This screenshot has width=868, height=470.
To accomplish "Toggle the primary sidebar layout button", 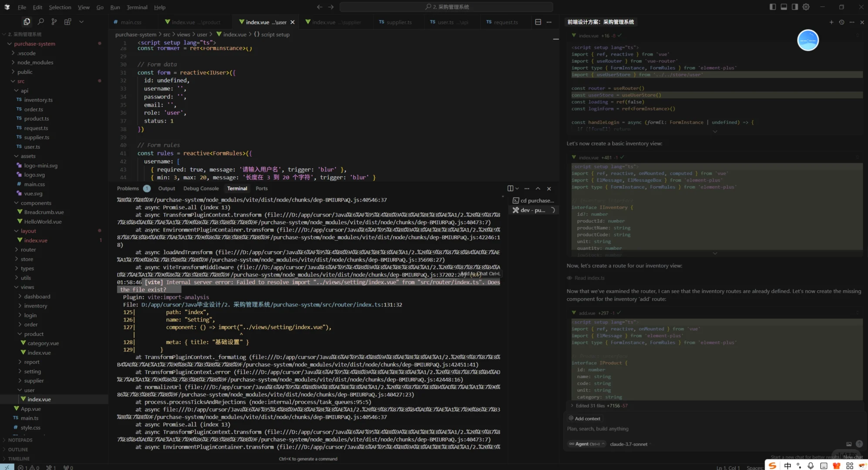I will 773,7.
